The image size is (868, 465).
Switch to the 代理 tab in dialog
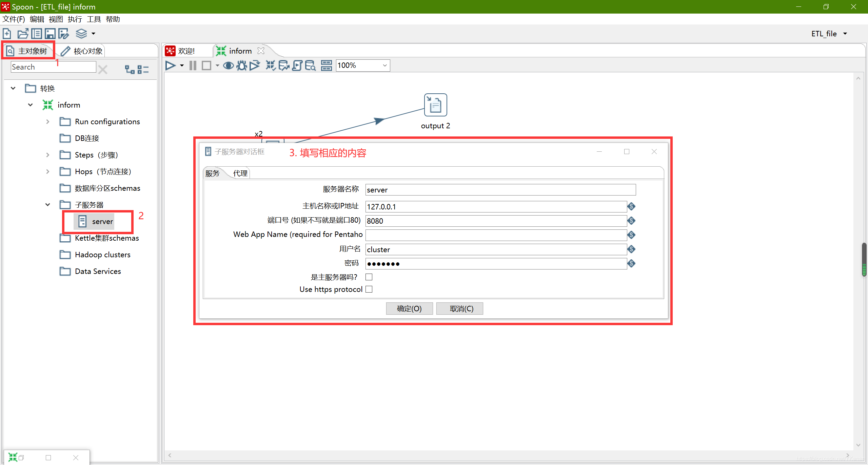[x=240, y=173]
